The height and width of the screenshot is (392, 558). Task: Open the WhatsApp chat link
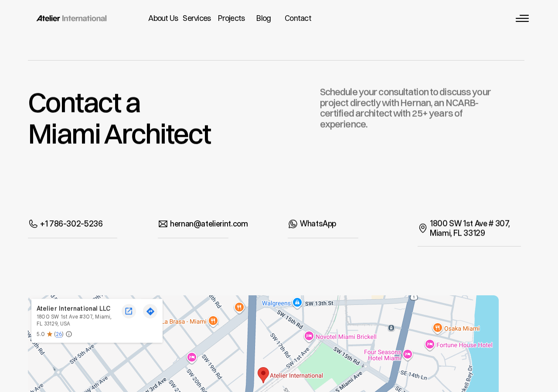pyautogui.click(x=318, y=224)
